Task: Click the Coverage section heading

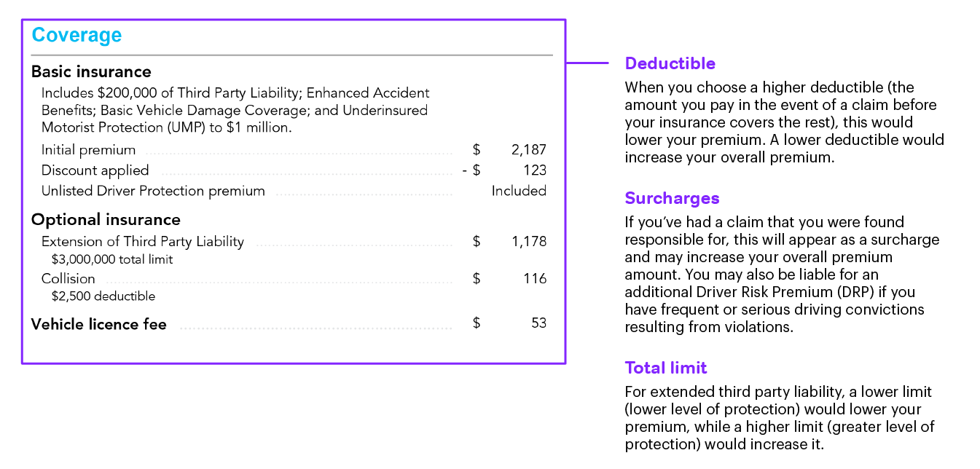Action: (77, 35)
